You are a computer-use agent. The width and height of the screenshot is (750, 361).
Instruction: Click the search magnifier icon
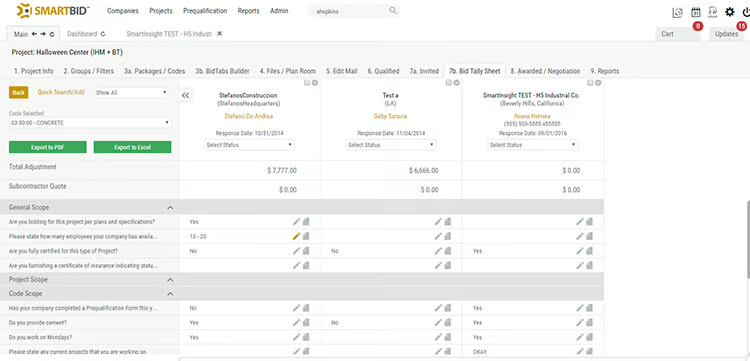pyautogui.click(x=393, y=11)
